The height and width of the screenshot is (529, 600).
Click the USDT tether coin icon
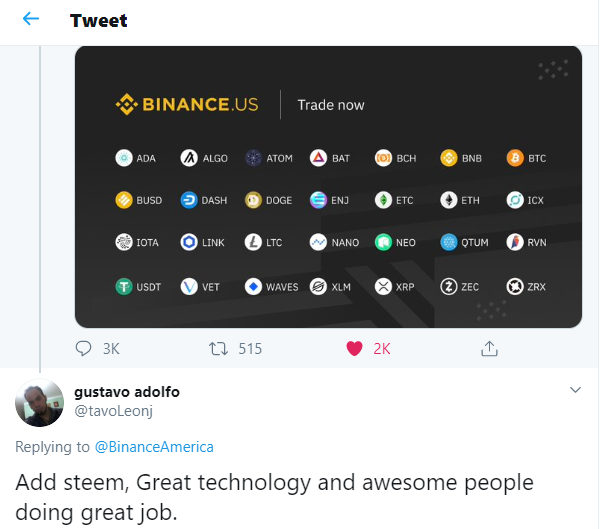(x=124, y=286)
